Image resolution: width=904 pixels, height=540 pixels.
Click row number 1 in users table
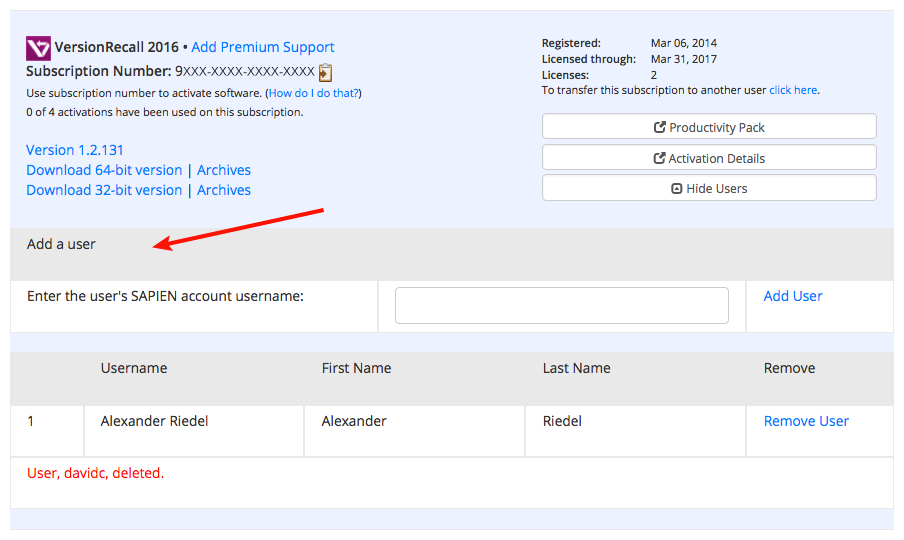(x=31, y=421)
